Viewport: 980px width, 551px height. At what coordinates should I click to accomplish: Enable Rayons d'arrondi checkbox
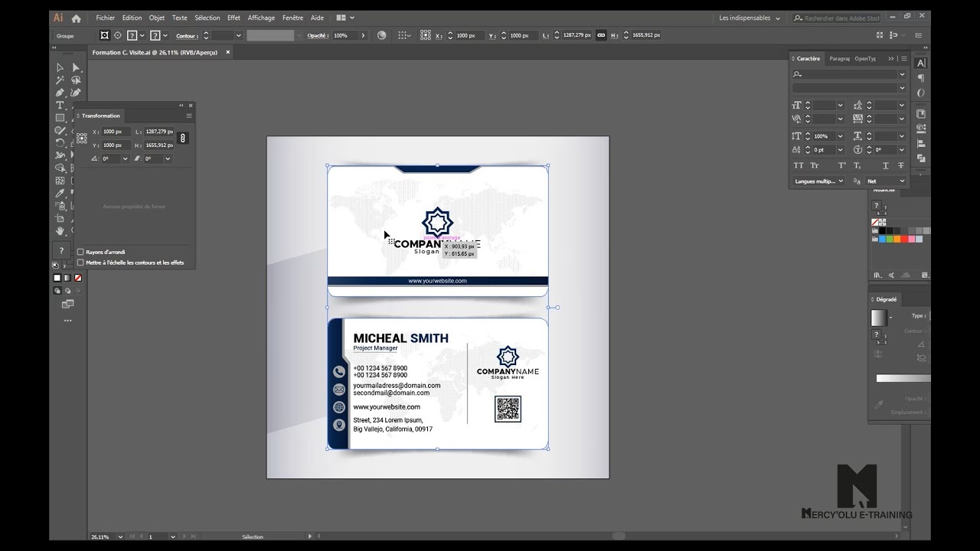[x=80, y=252]
